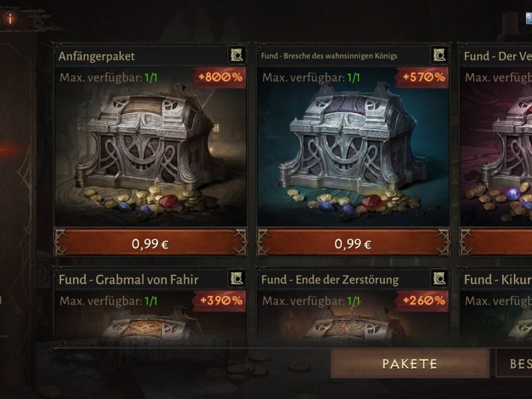This screenshot has width=532, height=399.
Task: Open the info icon in top-left corner
Action: coord(10,19)
